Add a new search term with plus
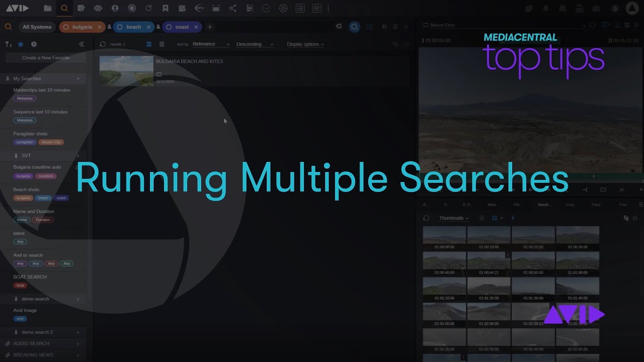The width and height of the screenshot is (644, 362). [210, 27]
